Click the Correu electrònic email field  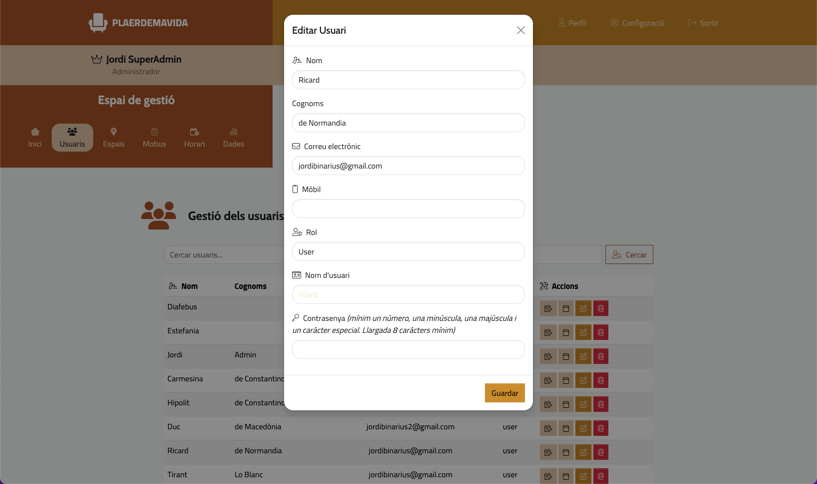pos(408,166)
